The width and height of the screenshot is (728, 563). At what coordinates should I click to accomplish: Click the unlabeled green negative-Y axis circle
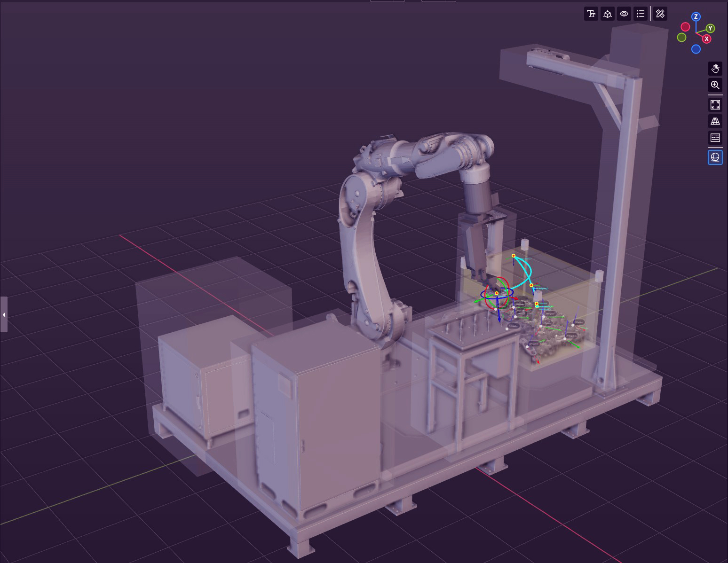(681, 38)
